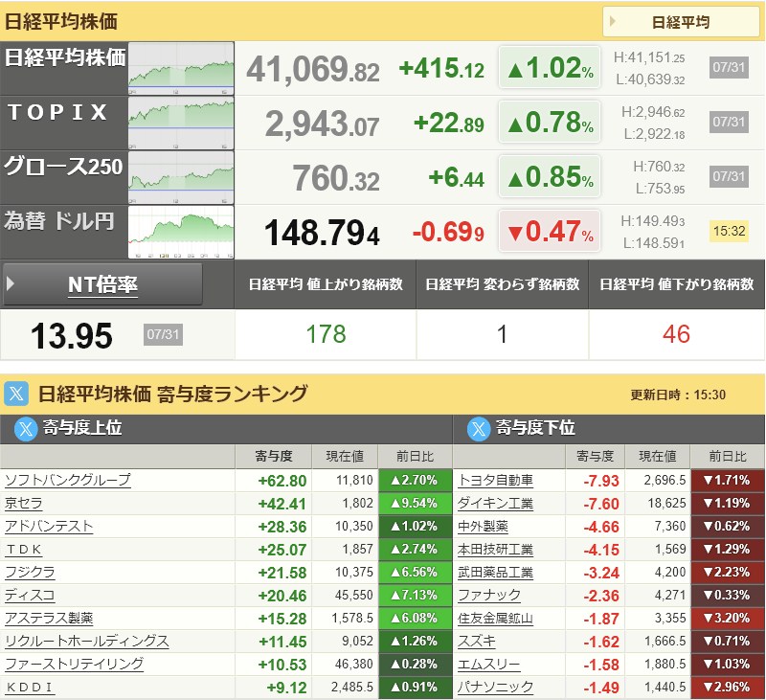
Task: Click Nikkei change value +415.12
Action: [x=441, y=68]
